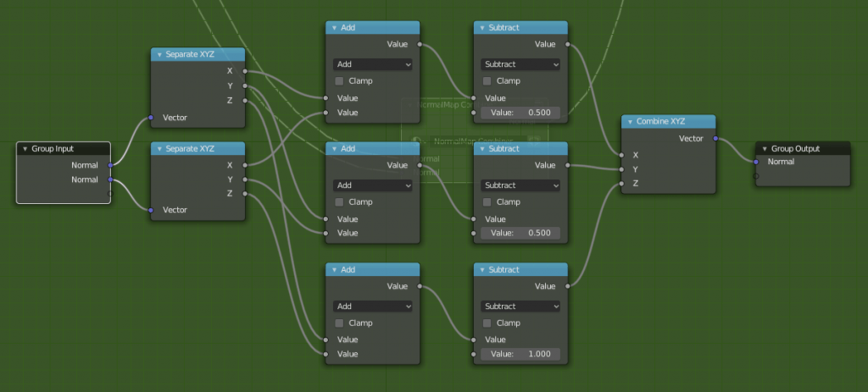
Task: Click the 0.500 value field of Subtract feeding Y
Action: [x=520, y=234]
